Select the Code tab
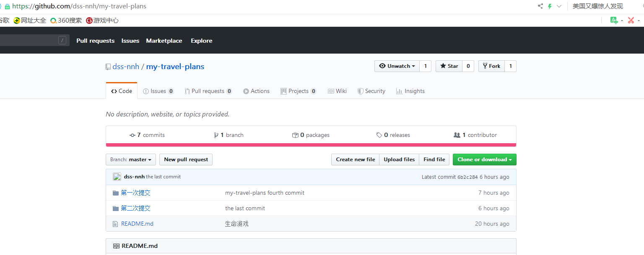The height and width of the screenshot is (255, 644). click(x=122, y=91)
